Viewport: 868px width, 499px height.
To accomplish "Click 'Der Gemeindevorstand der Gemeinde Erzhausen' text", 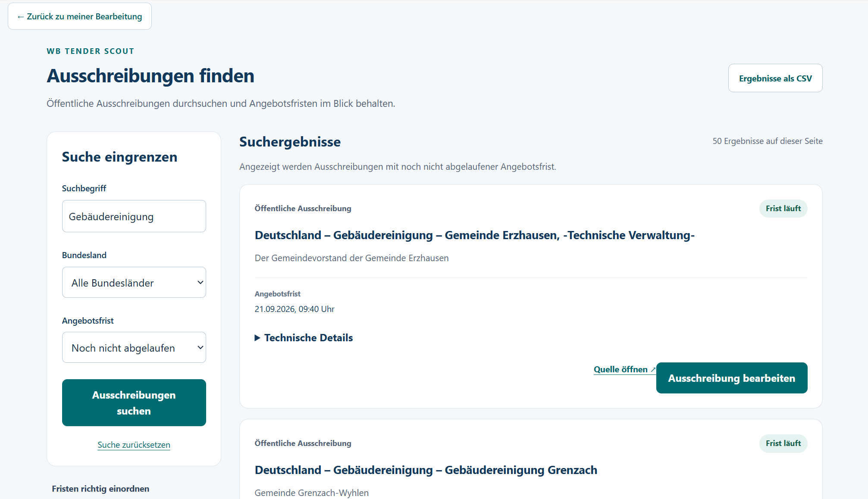I will (351, 258).
